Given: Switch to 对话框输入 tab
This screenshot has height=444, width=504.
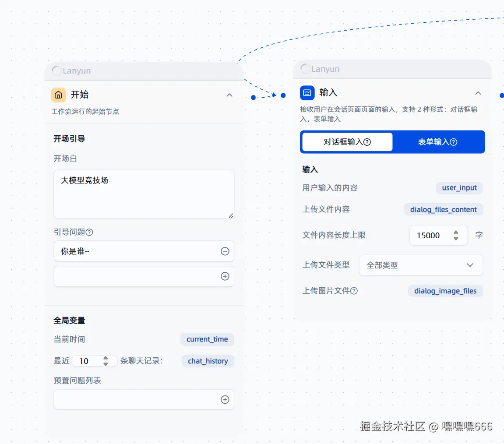Looking at the screenshot, I should (x=347, y=142).
